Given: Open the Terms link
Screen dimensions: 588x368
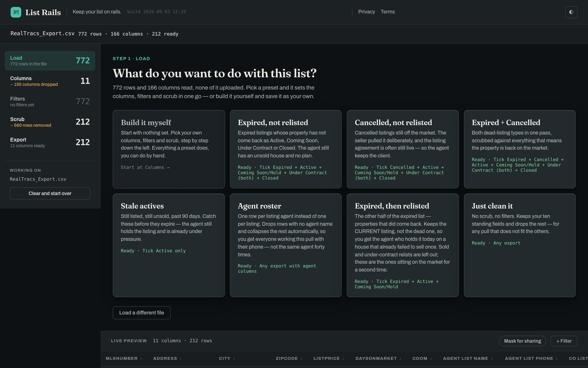Looking at the screenshot, I should point(388,12).
